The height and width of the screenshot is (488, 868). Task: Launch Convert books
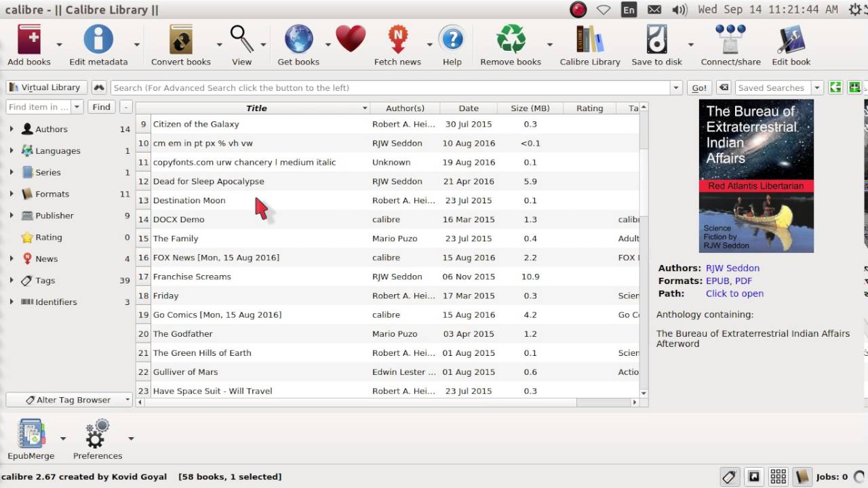coord(181,39)
